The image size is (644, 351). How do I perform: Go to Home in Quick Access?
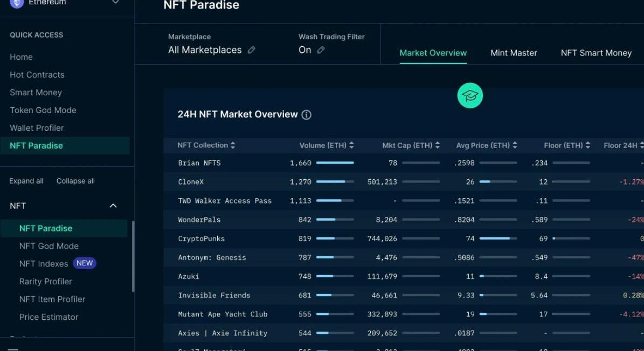(22, 57)
